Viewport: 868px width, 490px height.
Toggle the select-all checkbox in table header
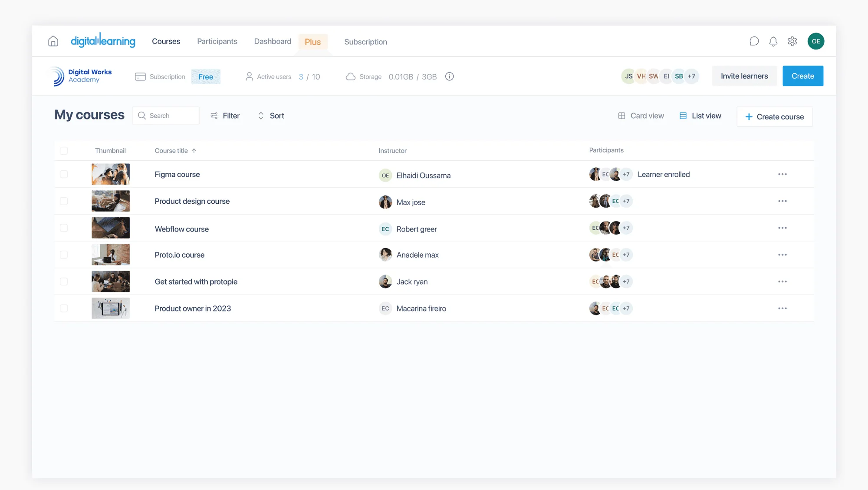click(64, 151)
